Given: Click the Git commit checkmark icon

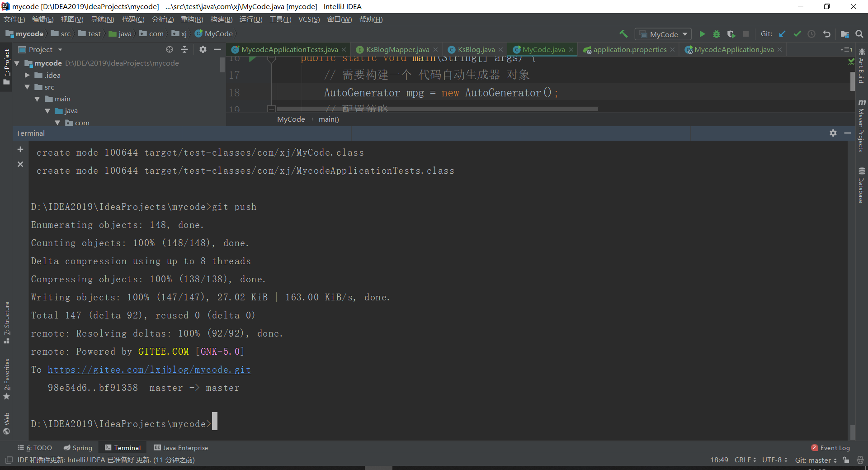Looking at the screenshot, I should click(x=797, y=34).
